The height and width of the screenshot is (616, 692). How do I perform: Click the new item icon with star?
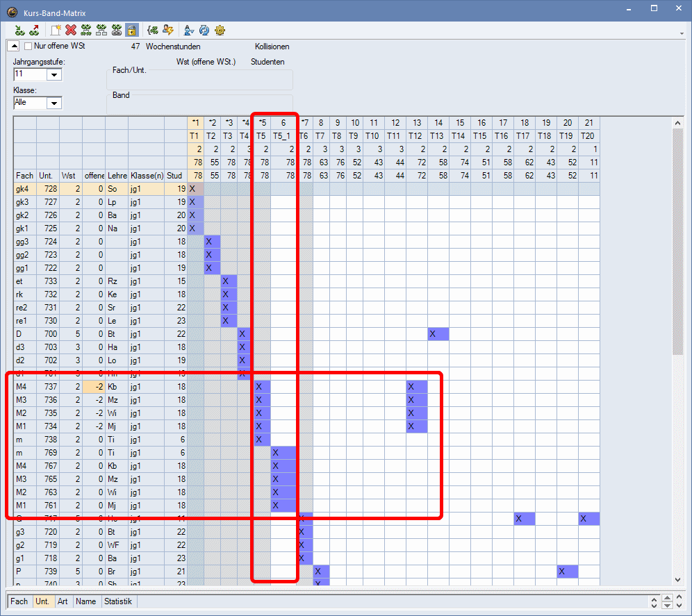(x=56, y=30)
